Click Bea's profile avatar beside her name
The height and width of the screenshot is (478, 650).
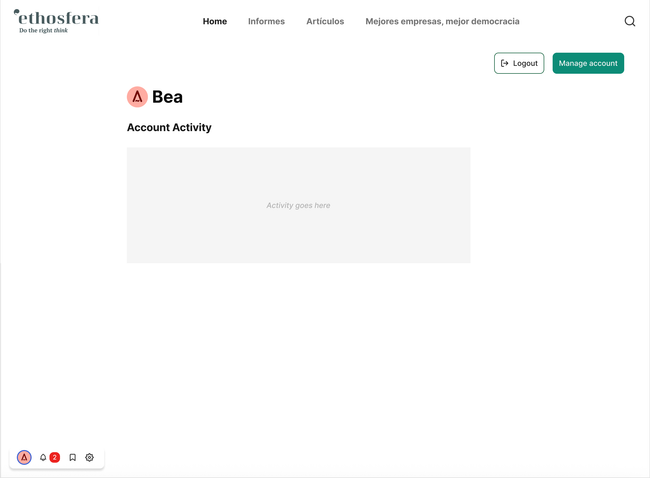pyautogui.click(x=137, y=97)
